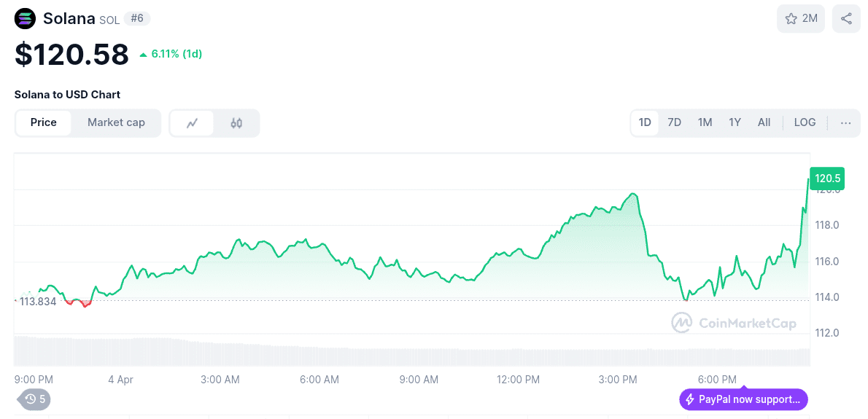Click the Solana to USD Chart heading

point(67,95)
